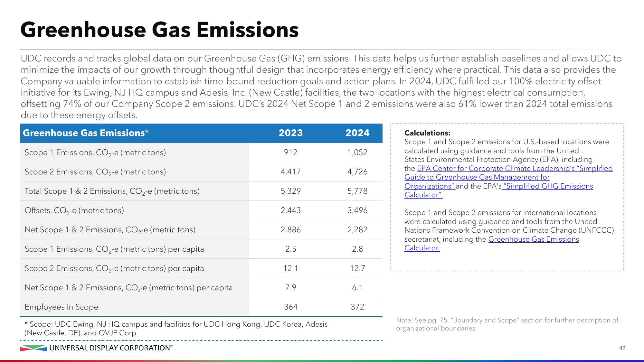Click the Employees in Scope row label
Screen dimensions: 644x362
click(x=62, y=307)
